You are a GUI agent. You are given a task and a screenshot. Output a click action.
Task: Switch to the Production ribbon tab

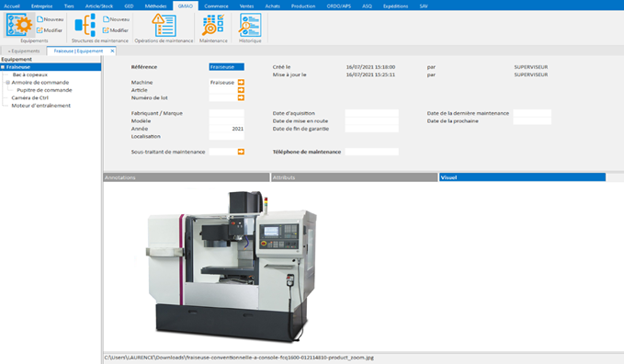click(303, 6)
